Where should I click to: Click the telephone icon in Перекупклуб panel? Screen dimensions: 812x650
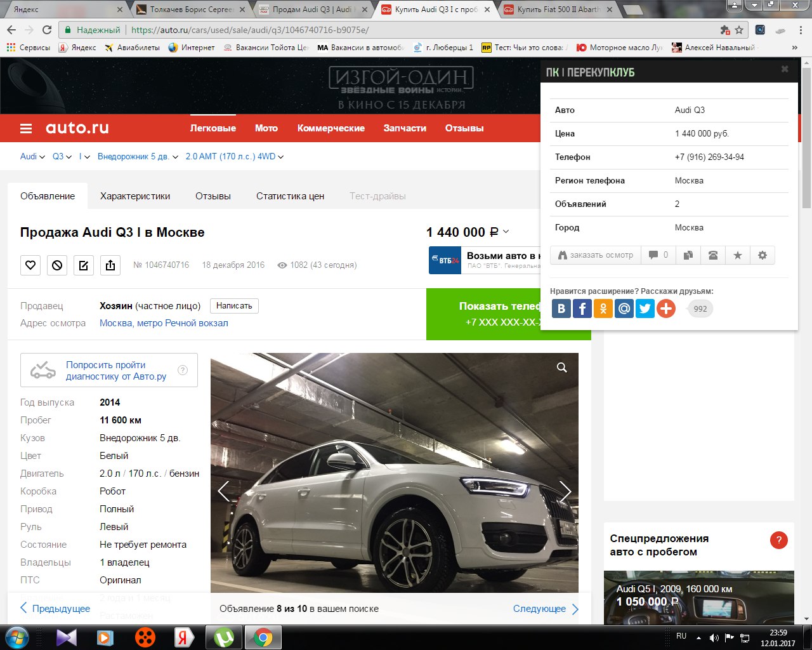coord(713,255)
